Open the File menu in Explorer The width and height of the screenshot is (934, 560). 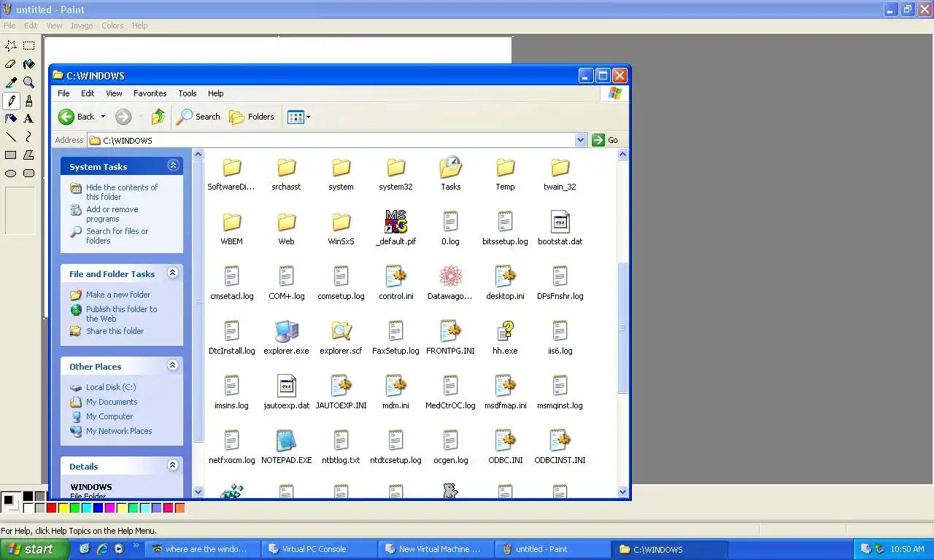point(63,93)
